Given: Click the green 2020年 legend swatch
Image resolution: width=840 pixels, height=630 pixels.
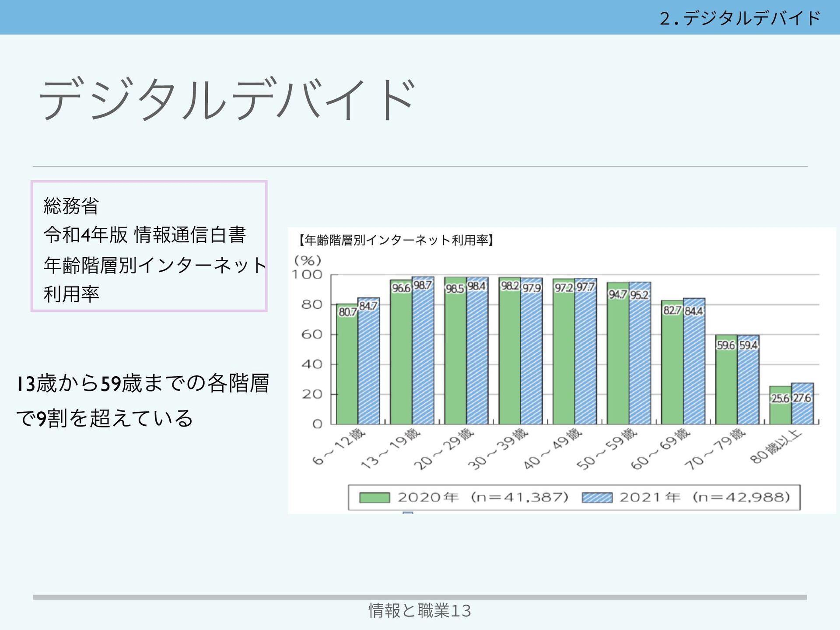Looking at the screenshot, I should 374,497.
